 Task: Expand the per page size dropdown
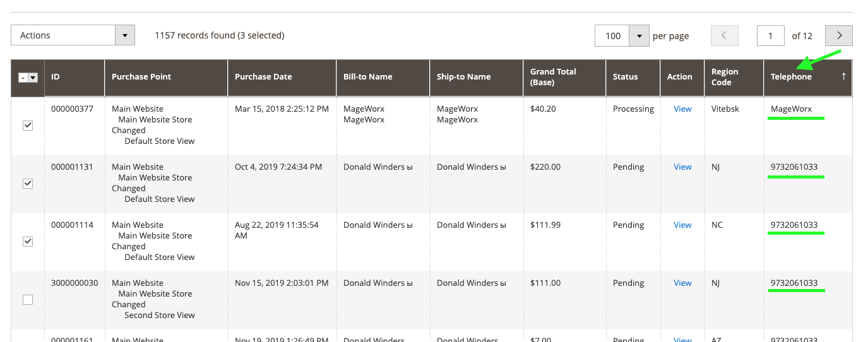639,36
